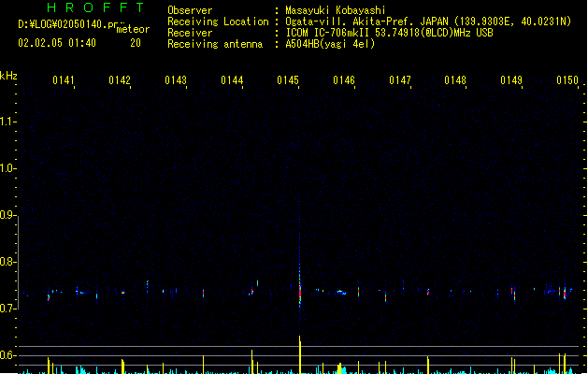Click the meteor count value 20
Image resolution: width=588 pixels, height=374 pixels.
pos(136,43)
